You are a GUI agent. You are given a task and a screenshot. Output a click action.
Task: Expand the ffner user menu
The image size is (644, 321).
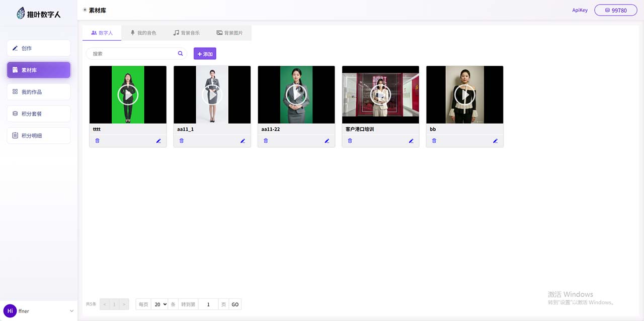pos(71,311)
